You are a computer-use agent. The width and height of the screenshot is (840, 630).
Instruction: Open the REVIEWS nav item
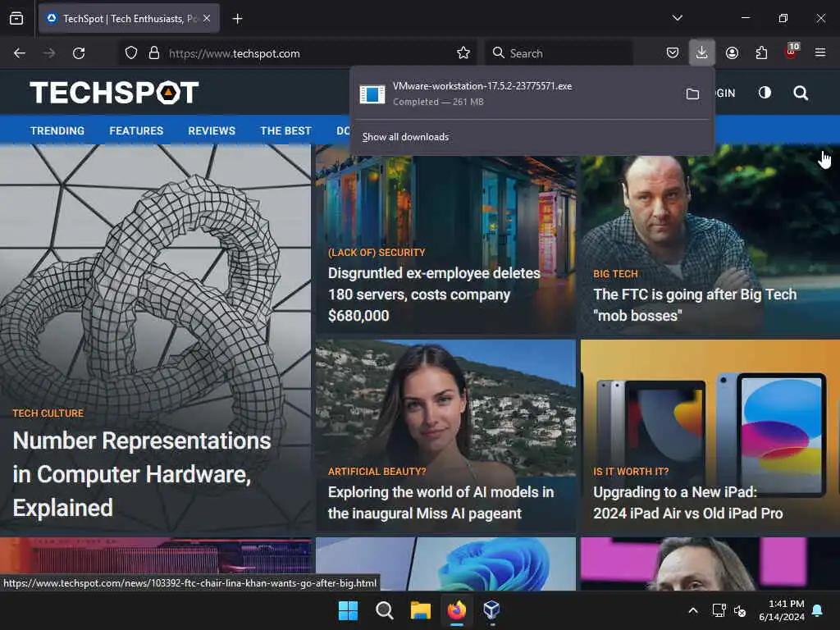pos(212,130)
